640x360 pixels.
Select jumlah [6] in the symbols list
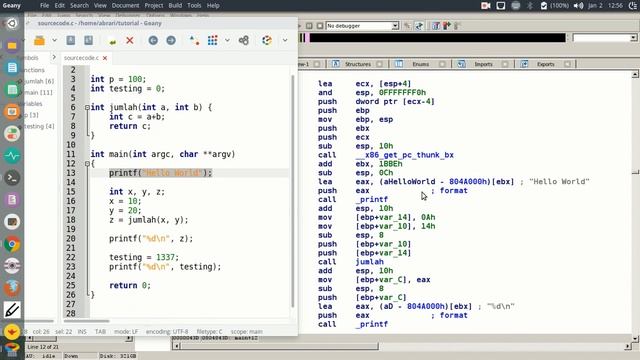(39, 81)
